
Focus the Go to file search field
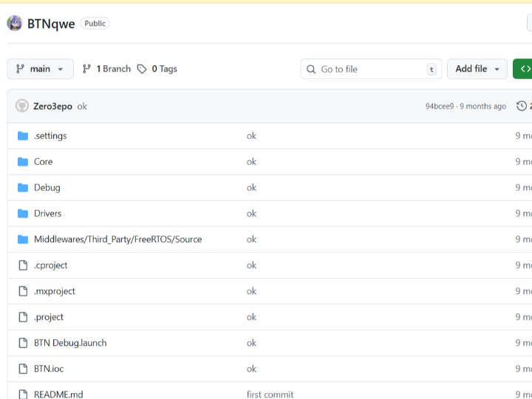(371, 69)
